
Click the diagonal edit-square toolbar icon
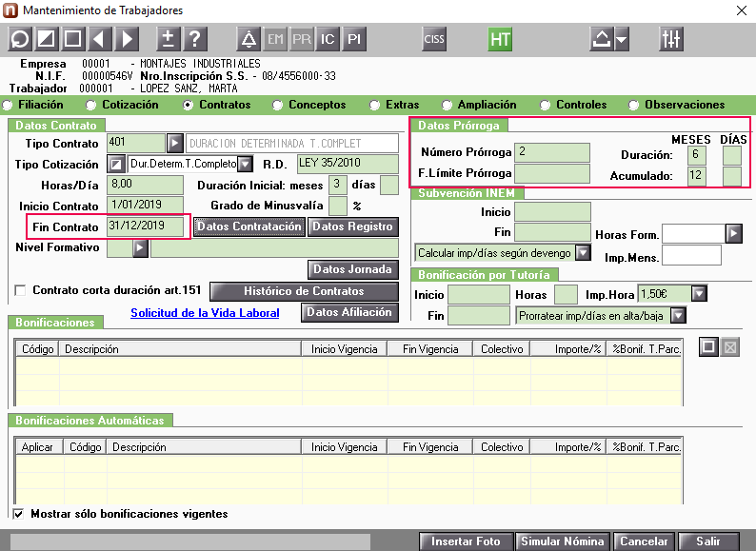point(47,39)
